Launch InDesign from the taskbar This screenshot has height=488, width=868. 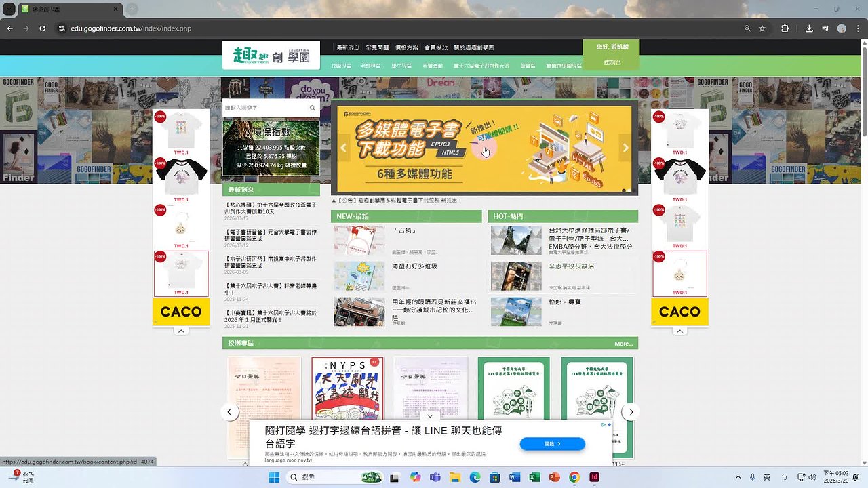(x=593, y=477)
